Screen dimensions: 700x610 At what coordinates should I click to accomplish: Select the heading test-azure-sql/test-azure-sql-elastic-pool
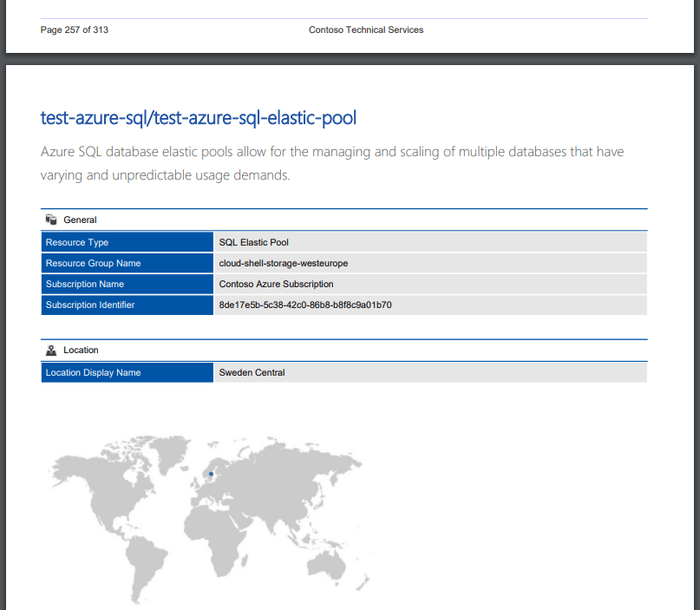point(199,118)
